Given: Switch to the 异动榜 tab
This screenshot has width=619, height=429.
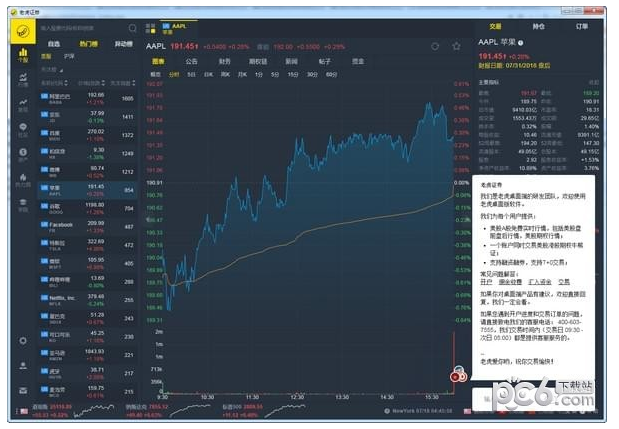Looking at the screenshot, I should 123,44.
